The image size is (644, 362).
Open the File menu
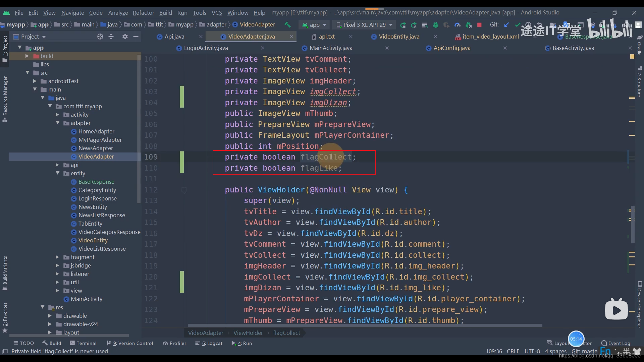pos(19,13)
